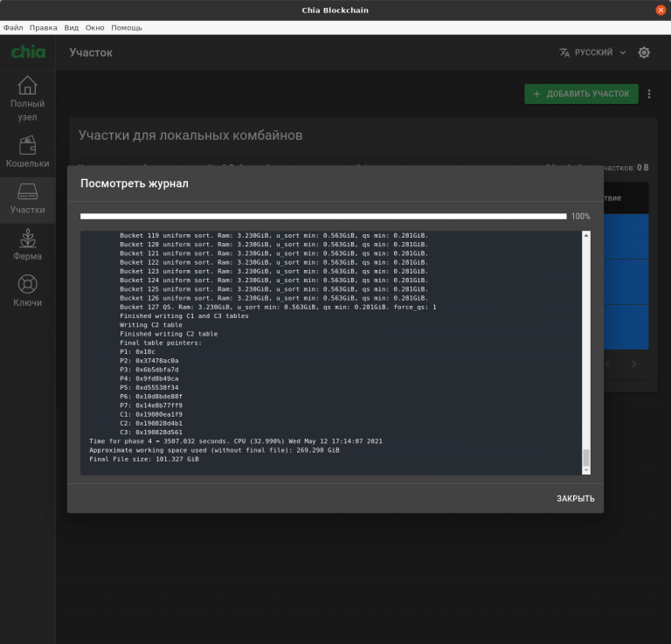Click the Chia logo
The image size is (671, 644).
[x=28, y=52]
